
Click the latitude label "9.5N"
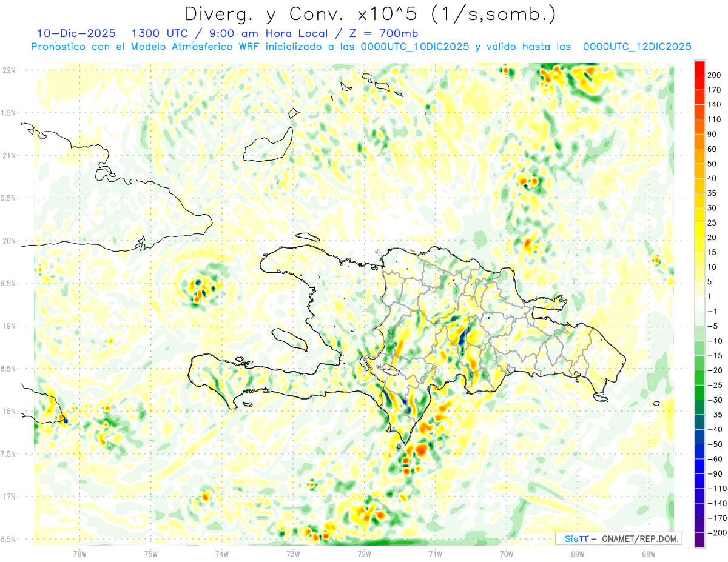[9, 283]
